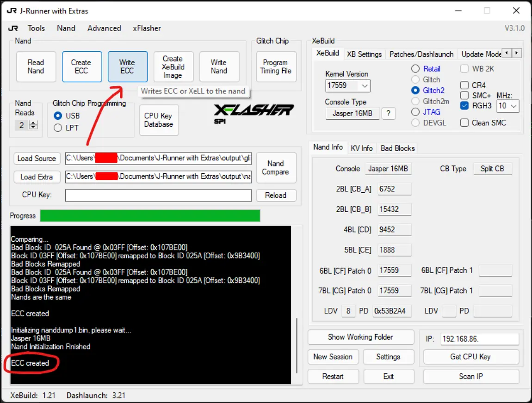
Task: Click the Scan IP button
Action: (x=470, y=377)
